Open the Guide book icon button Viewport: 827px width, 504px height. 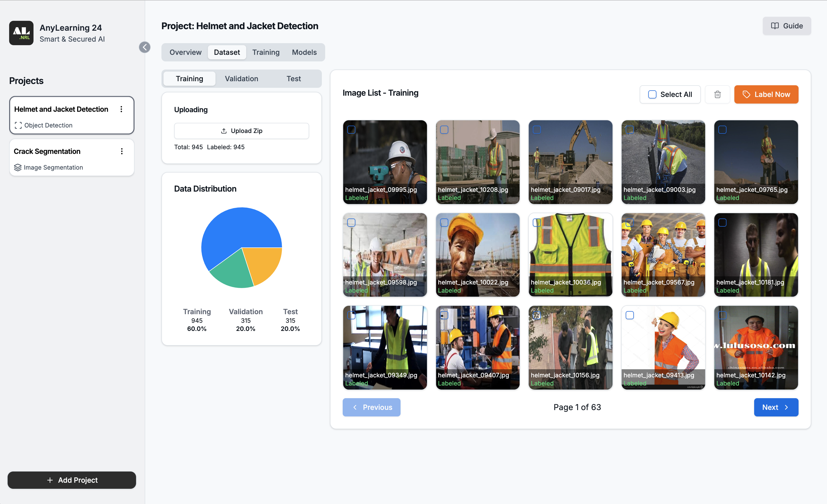click(775, 26)
